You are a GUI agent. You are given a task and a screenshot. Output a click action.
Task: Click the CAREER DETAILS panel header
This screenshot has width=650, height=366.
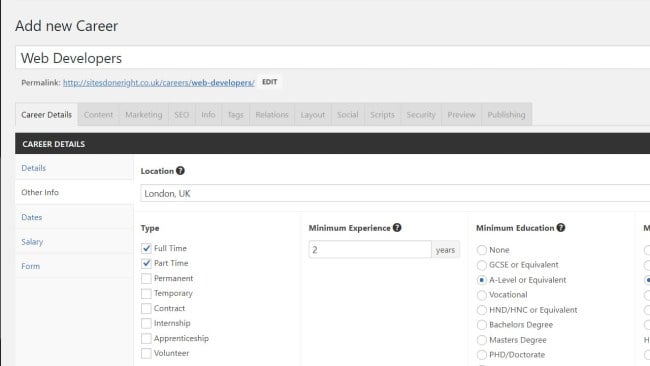[332, 143]
